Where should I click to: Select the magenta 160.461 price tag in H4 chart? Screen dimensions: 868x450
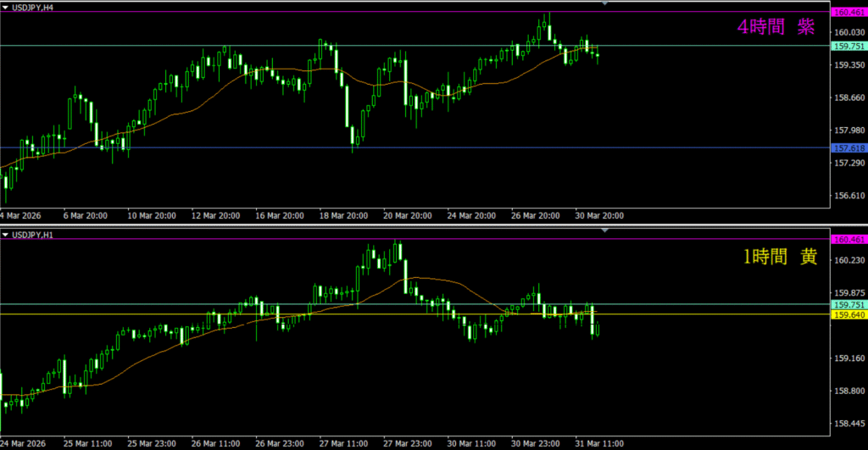848,13
